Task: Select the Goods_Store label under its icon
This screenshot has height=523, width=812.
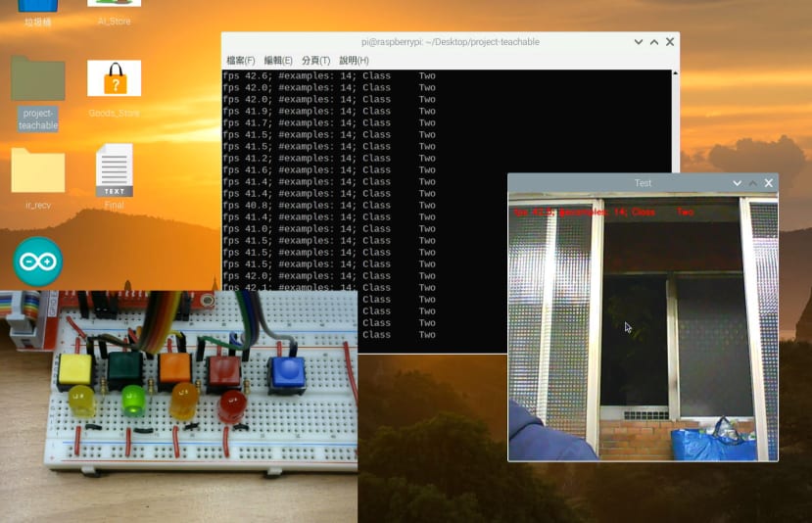Action: tap(114, 113)
